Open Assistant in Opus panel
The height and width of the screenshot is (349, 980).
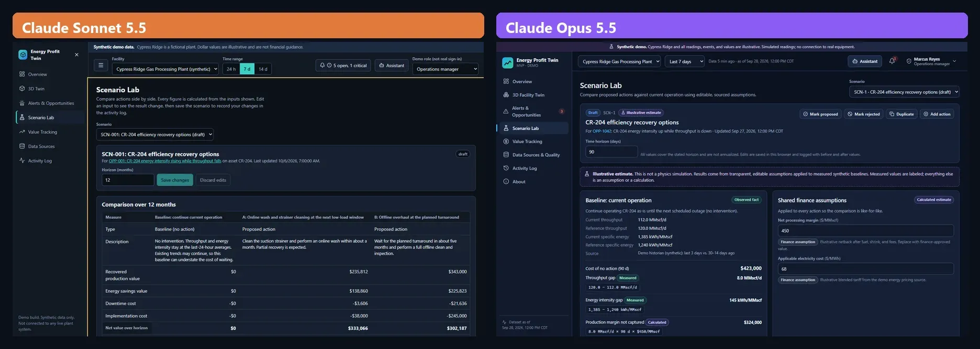(865, 61)
